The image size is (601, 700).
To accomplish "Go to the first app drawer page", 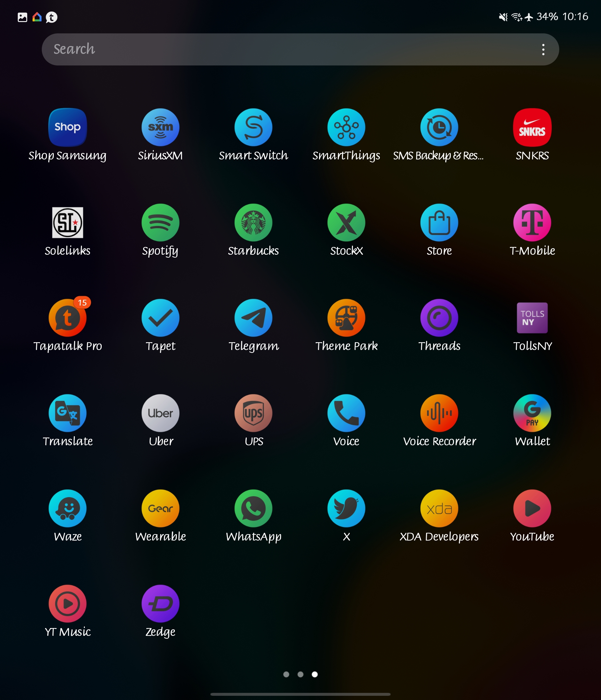I will [x=286, y=674].
